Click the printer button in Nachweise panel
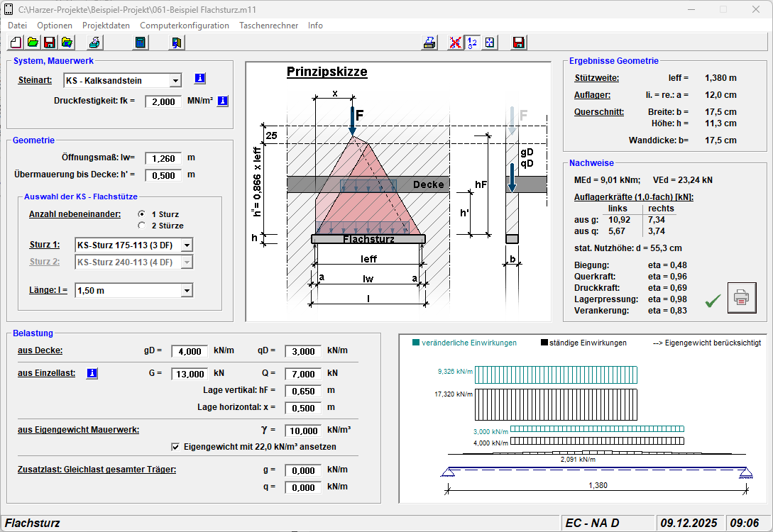This screenshot has height=532, width=773. (x=742, y=297)
